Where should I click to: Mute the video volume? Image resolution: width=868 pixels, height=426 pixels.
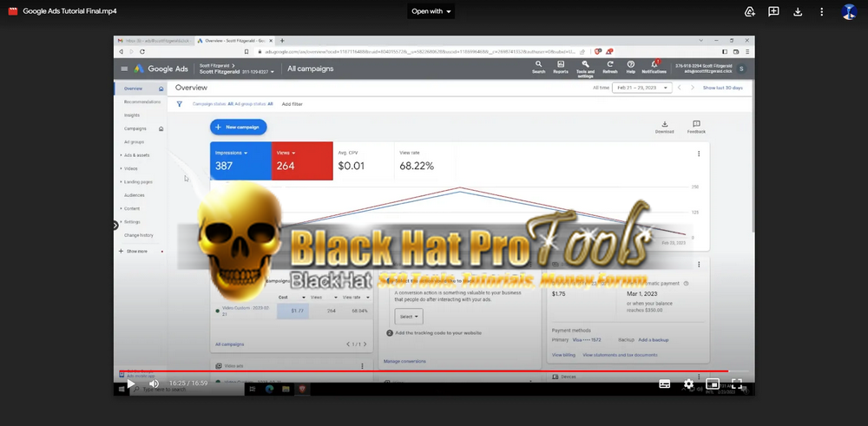click(154, 383)
